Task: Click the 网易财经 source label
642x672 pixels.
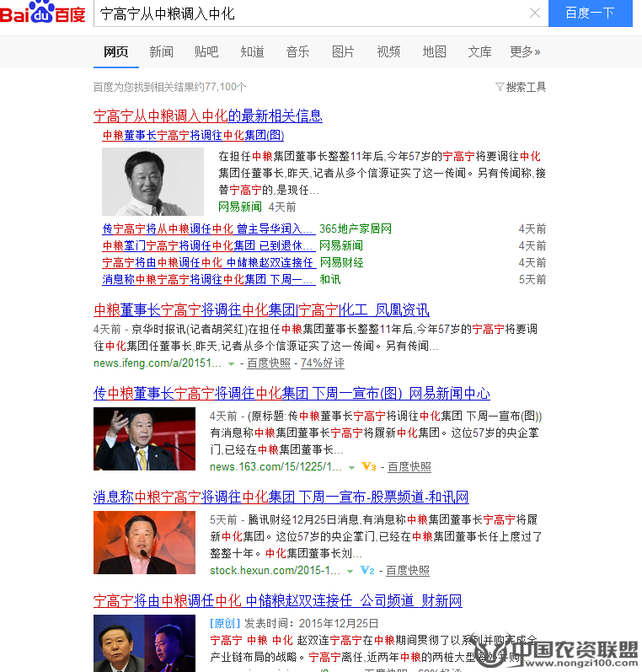Action: [342, 263]
